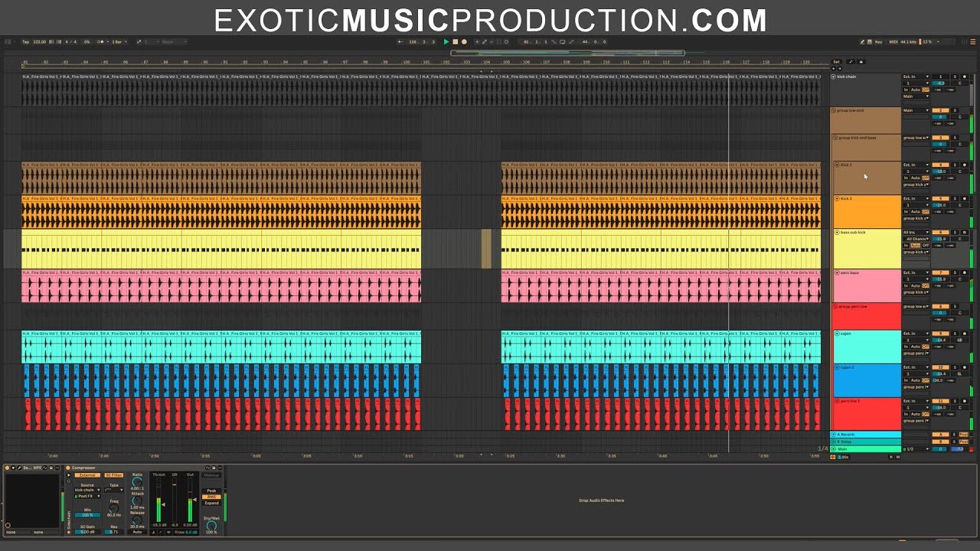The height and width of the screenshot is (551, 980).
Task: Click the Compressor Release knob
Action: pos(137,520)
